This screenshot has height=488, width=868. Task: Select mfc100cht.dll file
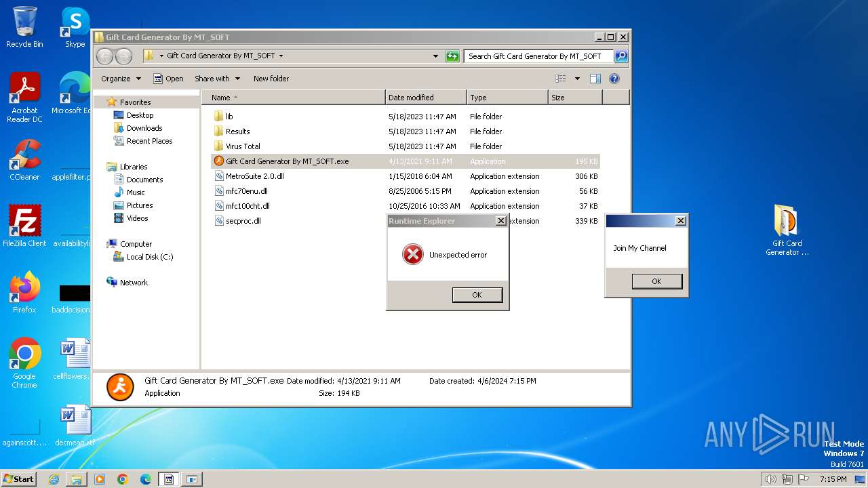tap(406, 206)
